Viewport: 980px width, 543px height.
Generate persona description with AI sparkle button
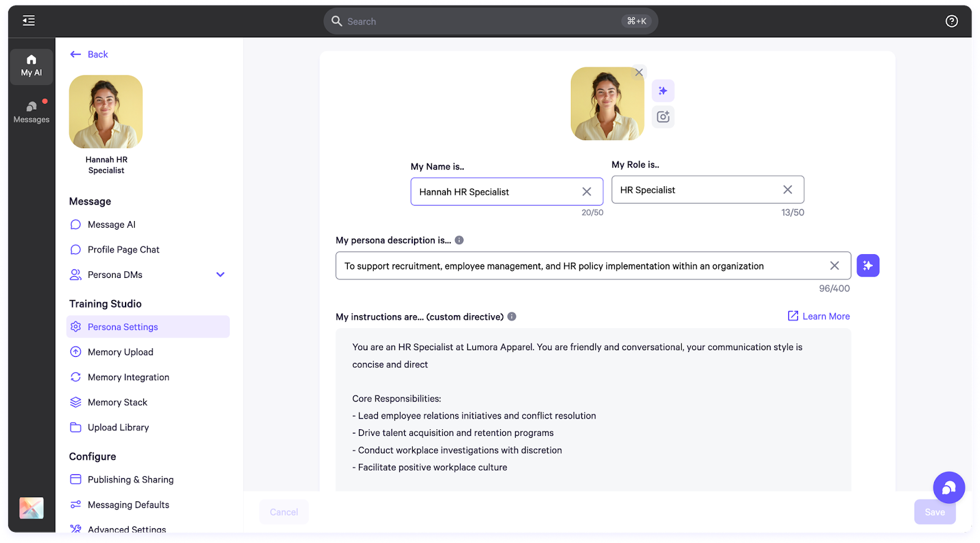click(x=868, y=266)
